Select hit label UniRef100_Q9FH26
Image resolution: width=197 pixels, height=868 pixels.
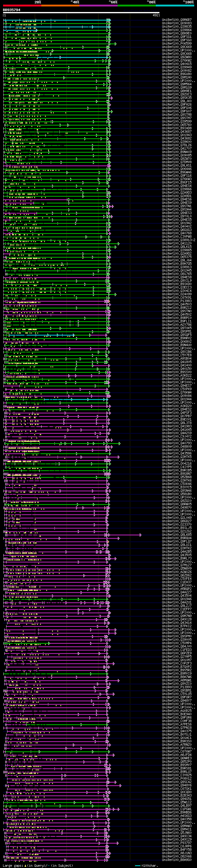(x=177, y=104)
